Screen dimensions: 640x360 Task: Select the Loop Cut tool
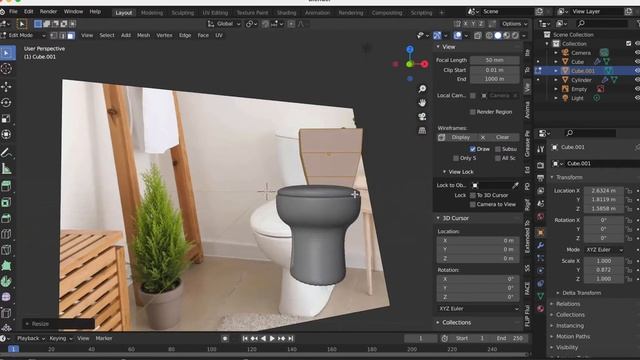pos(7,250)
